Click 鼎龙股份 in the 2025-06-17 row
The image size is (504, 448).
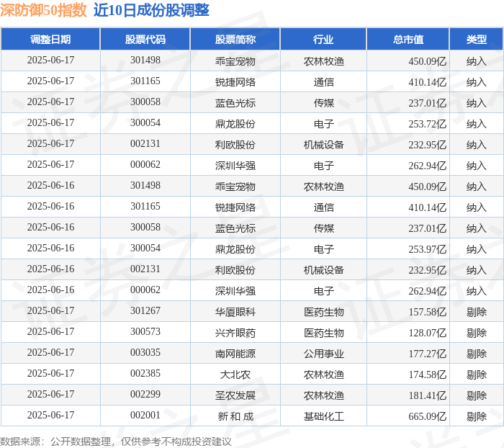[x=235, y=123]
